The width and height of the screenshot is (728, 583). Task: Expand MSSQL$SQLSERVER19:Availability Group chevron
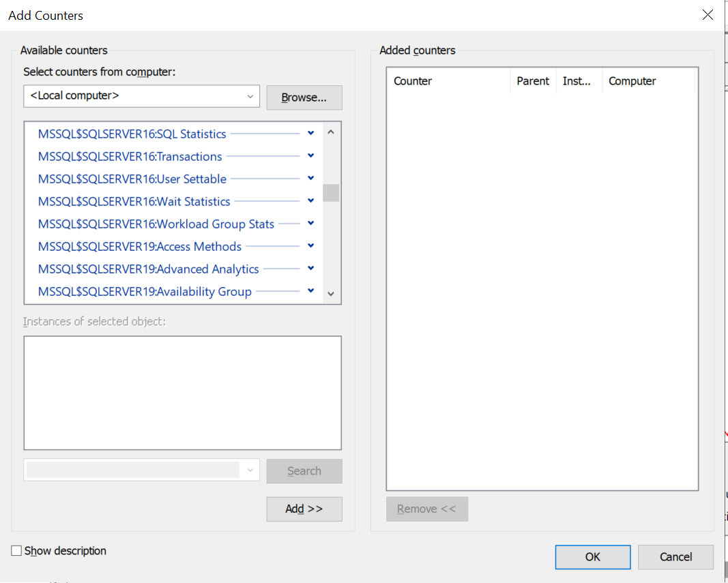point(310,290)
